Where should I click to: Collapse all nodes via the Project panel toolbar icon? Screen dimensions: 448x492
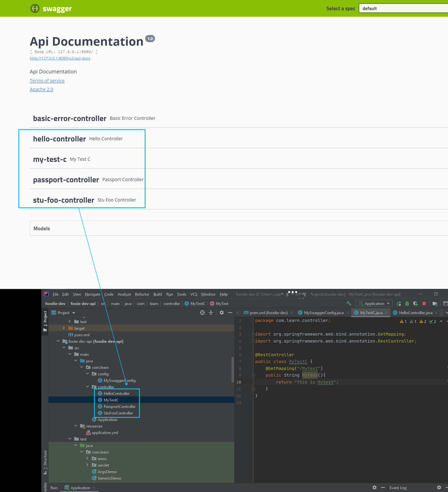point(211,313)
